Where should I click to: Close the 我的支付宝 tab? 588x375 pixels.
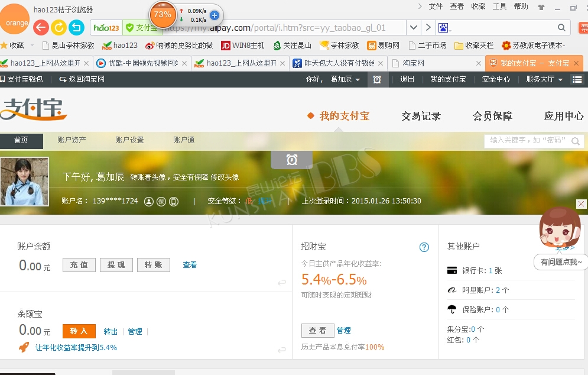(576, 63)
